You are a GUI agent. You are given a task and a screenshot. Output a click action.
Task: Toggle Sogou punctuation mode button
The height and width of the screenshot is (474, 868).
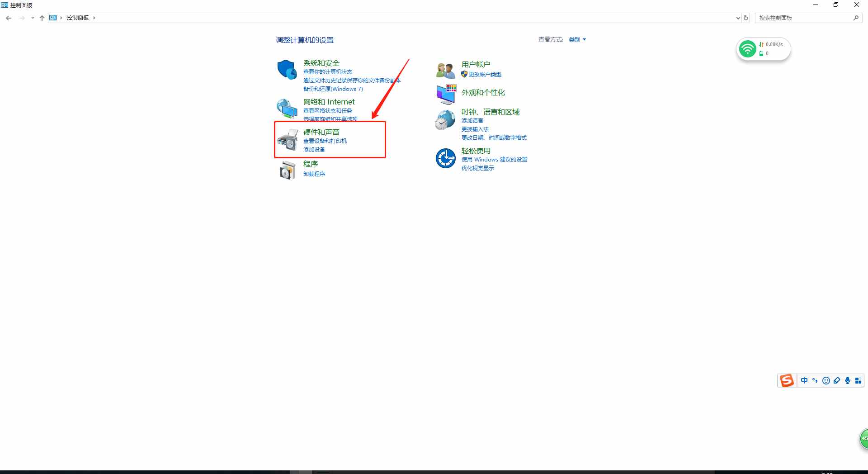815,380
